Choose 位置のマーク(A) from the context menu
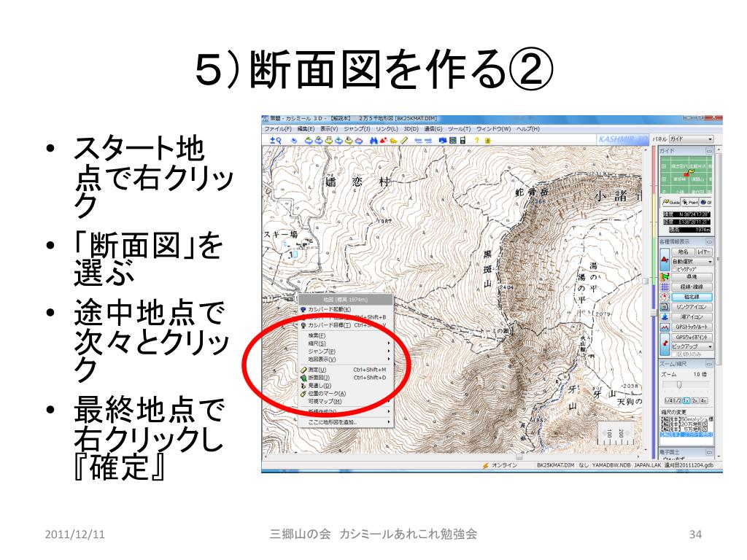The image size is (747, 560). click(x=346, y=394)
